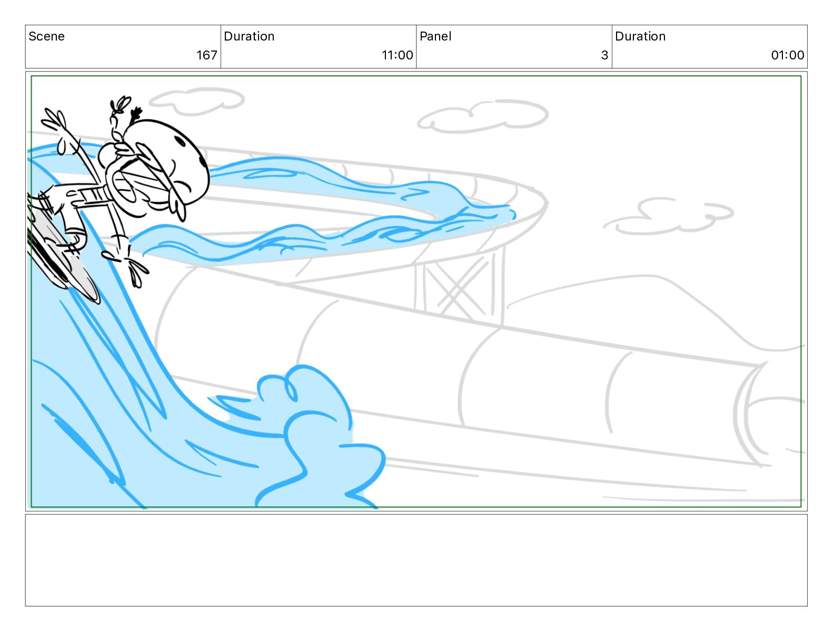This screenshot has height=644, width=834.
Task: Click the empty notes box below panel
Action: pyautogui.click(x=416, y=560)
